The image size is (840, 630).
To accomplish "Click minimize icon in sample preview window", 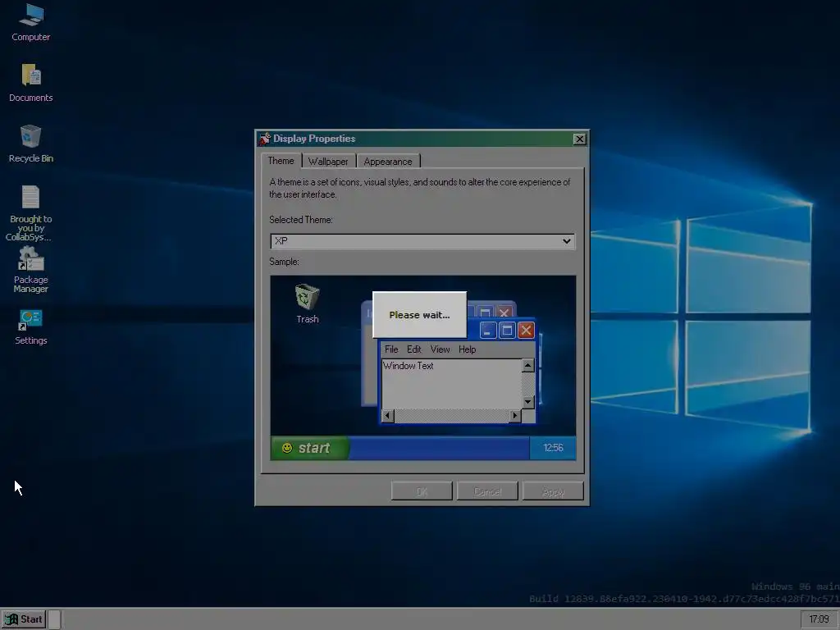I will click(x=487, y=331).
